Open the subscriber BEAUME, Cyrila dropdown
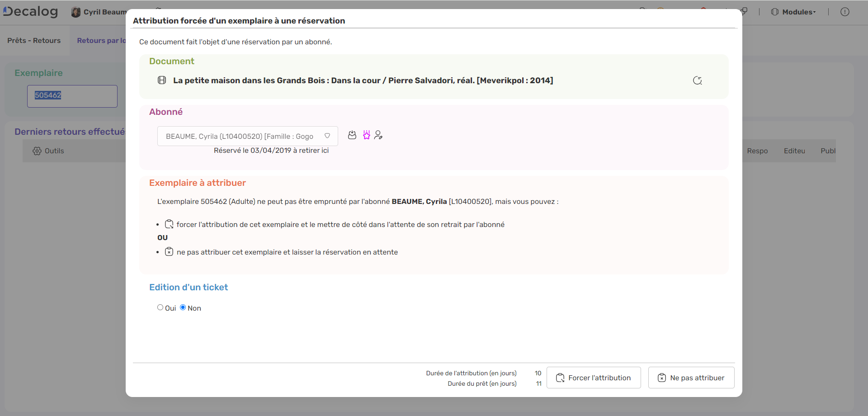The height and width of the screenshot is (416, 868). 247,136
